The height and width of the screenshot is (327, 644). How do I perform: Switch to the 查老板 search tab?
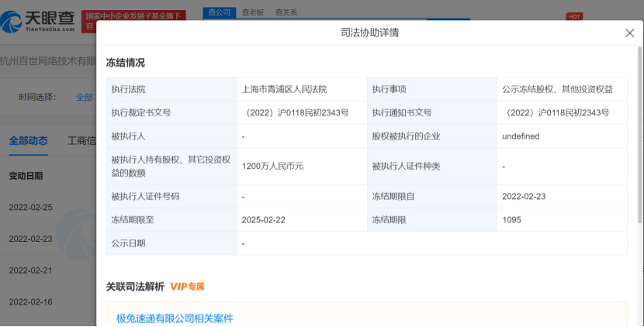(253, 12)
